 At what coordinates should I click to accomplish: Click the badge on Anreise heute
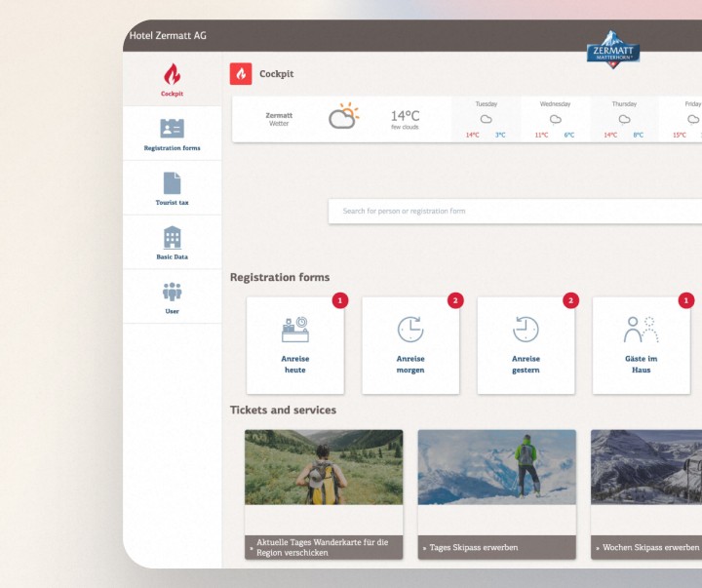(340, 300)
